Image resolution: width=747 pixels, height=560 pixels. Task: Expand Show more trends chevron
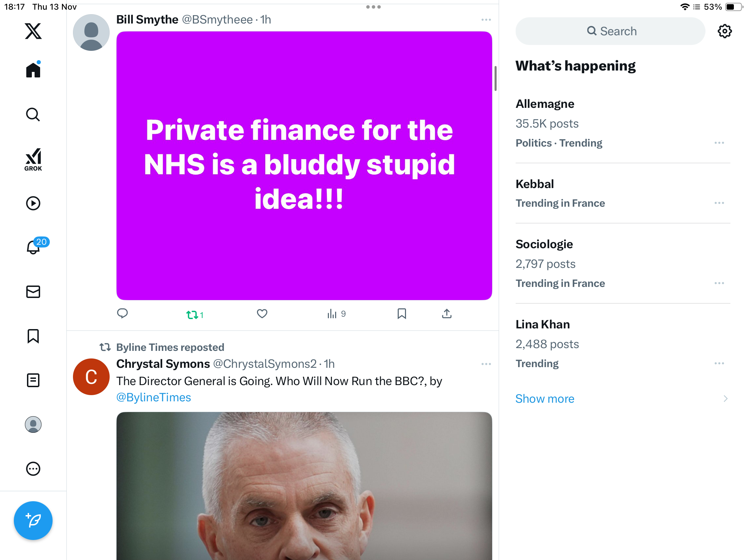click(x=726, y=399)
